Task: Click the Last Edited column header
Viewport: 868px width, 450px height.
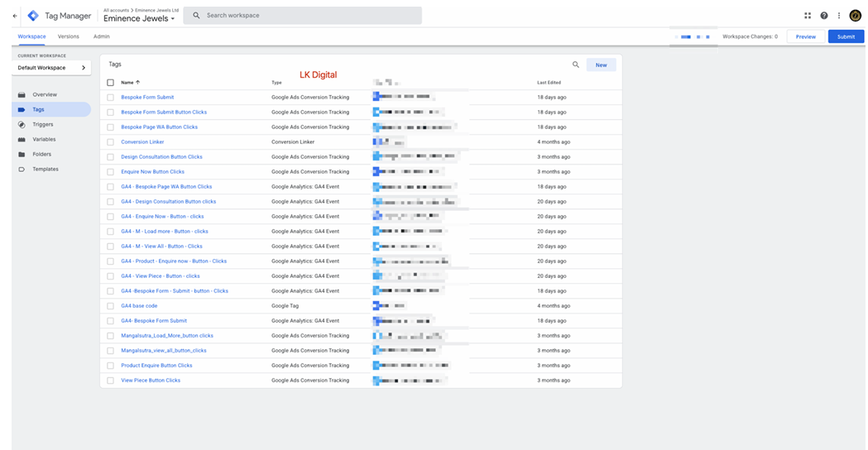Action: click(x=549, y=83)
